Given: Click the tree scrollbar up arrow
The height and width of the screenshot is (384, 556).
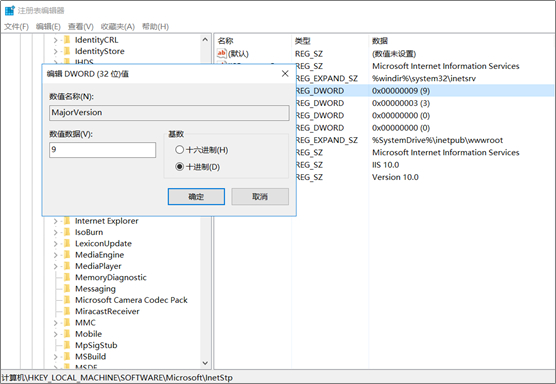Looking at the screenshot, I should pyautogui.click(x=205, y=40).
